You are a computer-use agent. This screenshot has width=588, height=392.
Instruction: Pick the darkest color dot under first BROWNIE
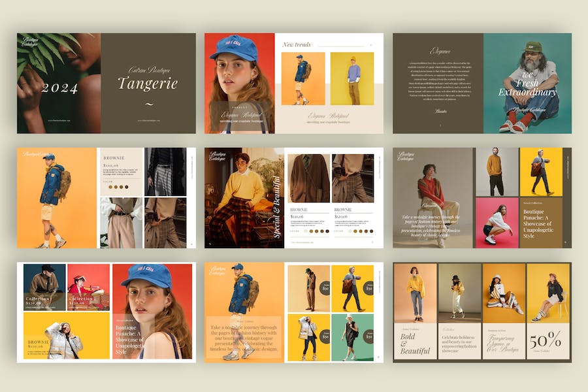125,187
